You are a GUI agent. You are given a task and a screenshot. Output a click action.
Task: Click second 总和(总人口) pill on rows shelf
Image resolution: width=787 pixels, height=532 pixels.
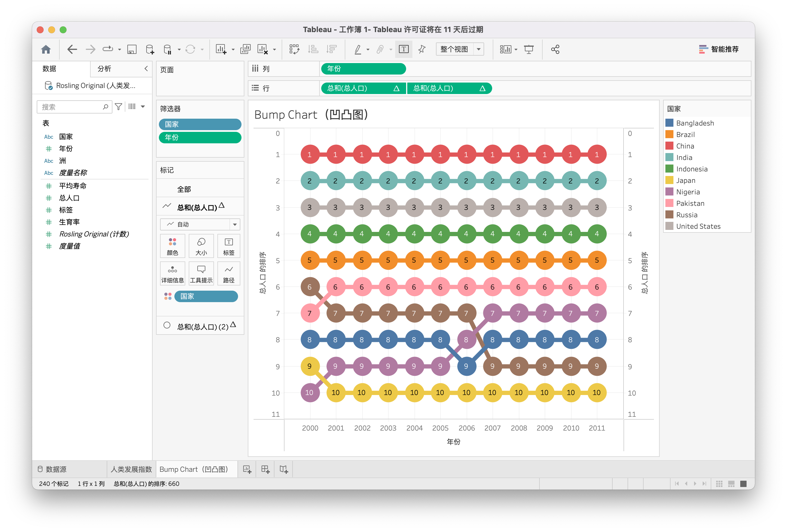449,88
